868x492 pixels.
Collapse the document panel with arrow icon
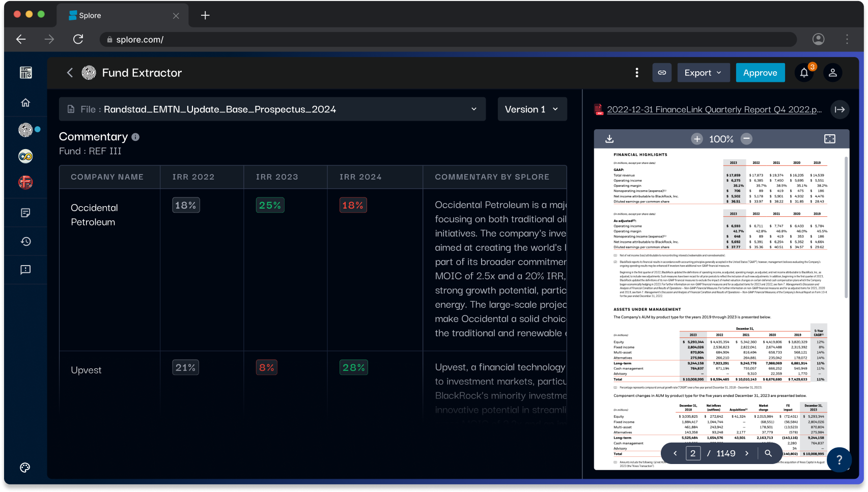pyautogui.click(x=840, y=109)
